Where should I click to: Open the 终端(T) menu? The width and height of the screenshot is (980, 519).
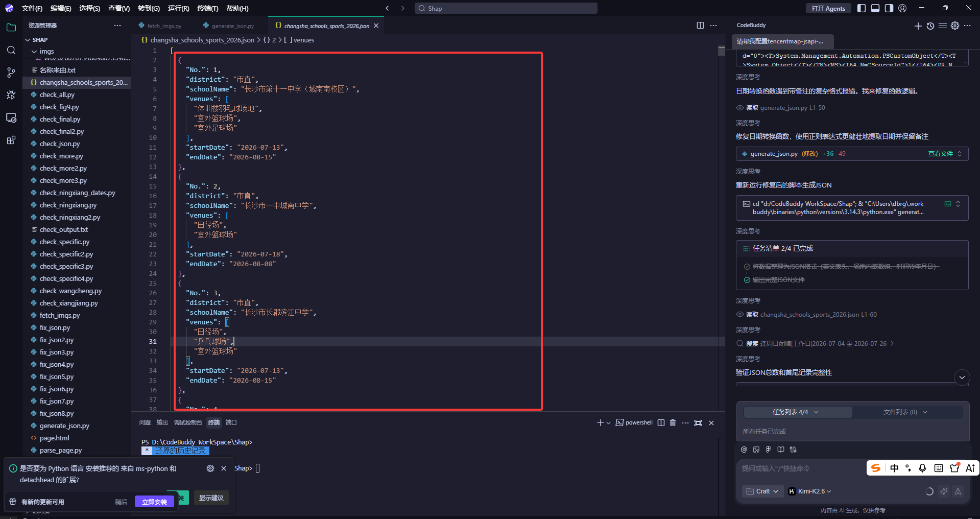208,8
